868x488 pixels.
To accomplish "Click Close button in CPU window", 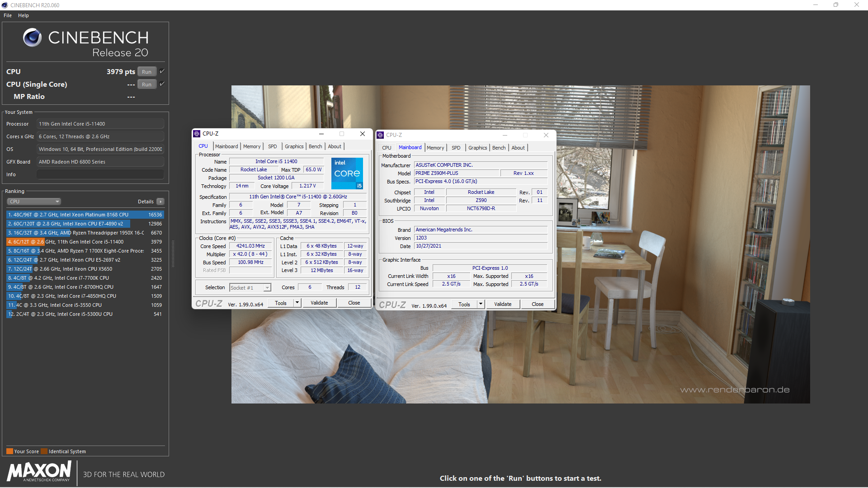I will pos(354,303).
